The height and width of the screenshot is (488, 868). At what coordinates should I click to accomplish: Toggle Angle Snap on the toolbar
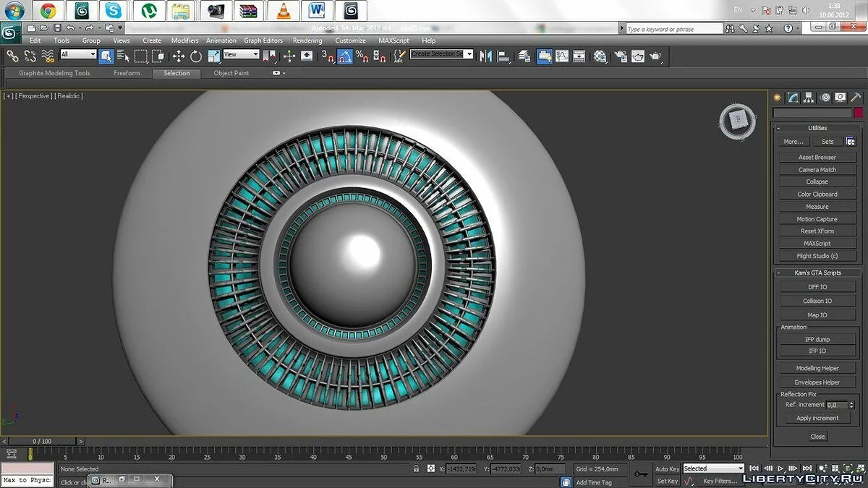[346, 56]
